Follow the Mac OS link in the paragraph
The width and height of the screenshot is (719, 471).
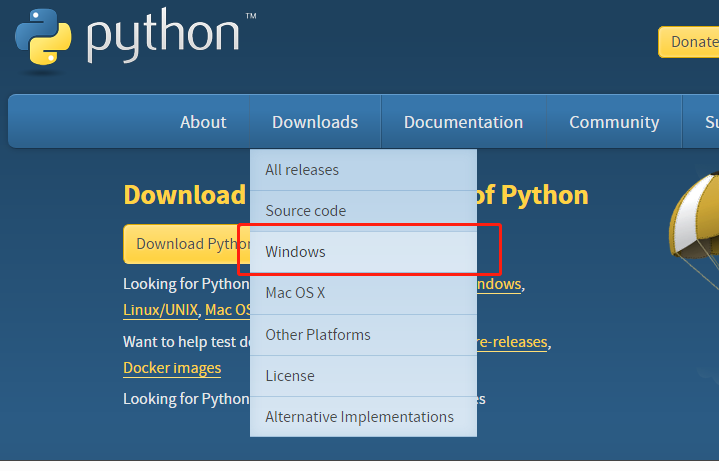click(228, 310)
